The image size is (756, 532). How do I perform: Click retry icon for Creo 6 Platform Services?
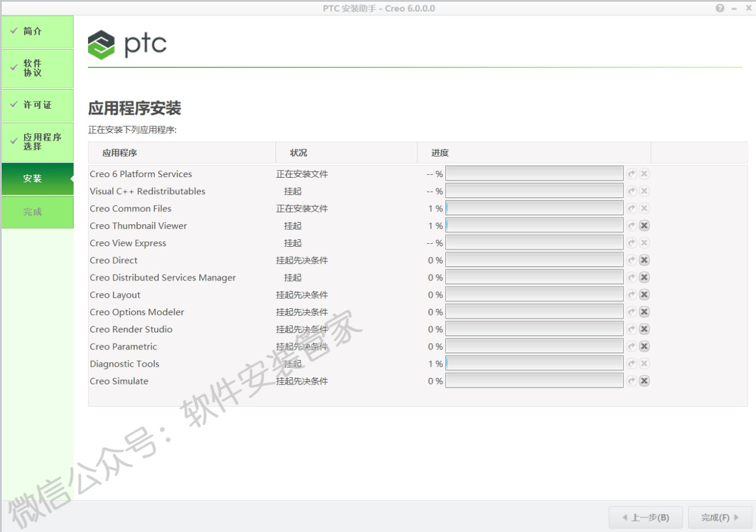[632, 174]
